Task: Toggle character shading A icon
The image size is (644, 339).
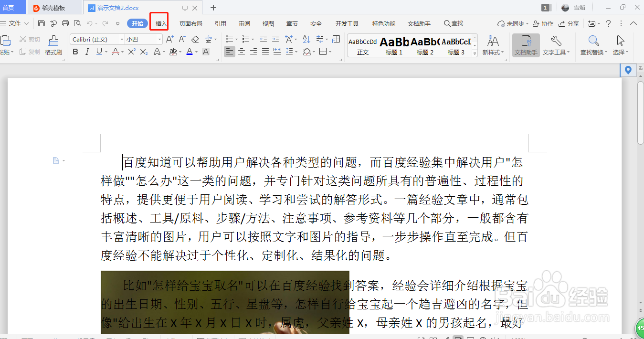Action: [206, 52]
